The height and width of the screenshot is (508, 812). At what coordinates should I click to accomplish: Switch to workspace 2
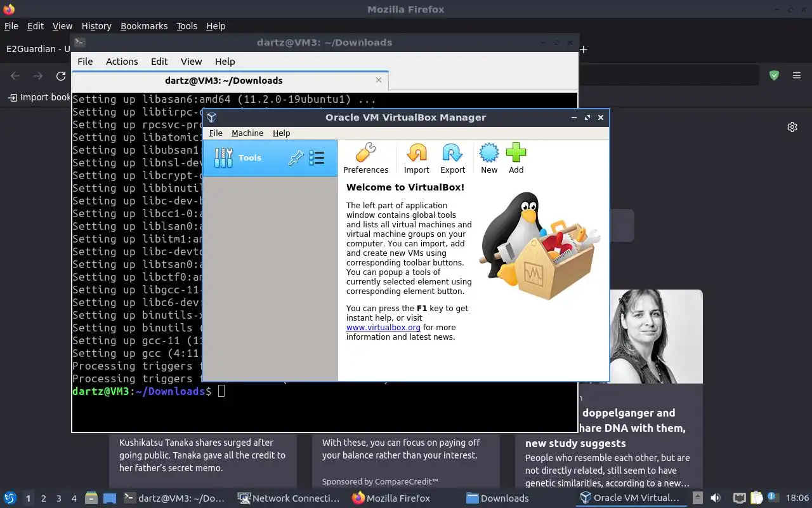click(x=44, y=498)
